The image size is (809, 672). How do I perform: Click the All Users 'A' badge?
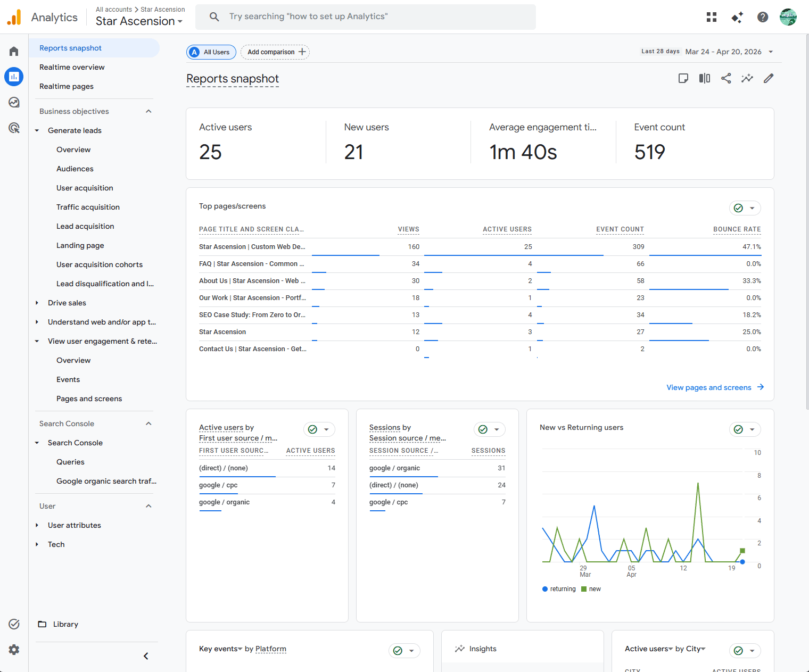pos(195,52)
